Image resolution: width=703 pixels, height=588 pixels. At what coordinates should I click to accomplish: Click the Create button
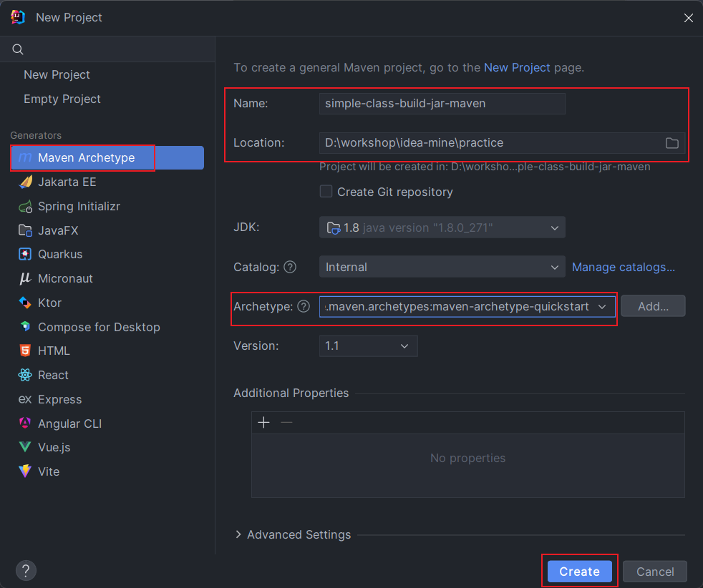click(579, 571)
